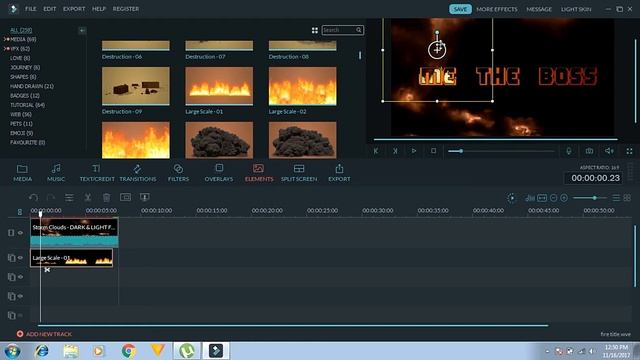This screenshot has width=640, height=360.
Task: Open the Split Screen tab
Action: click(299, 173)
